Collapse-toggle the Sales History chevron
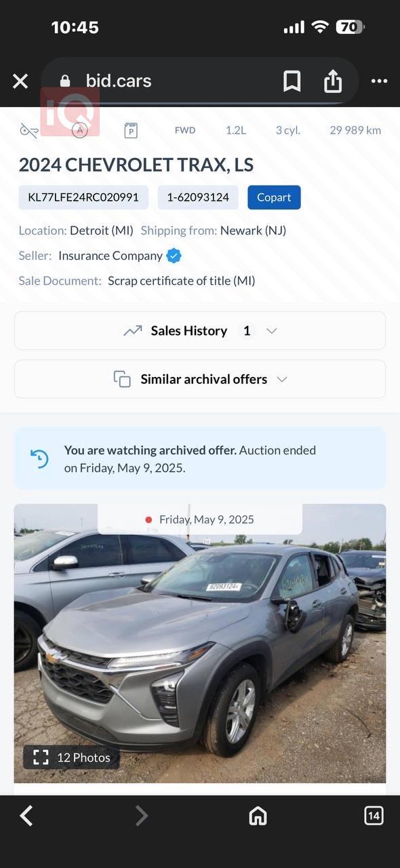Viewport: 400px width, 868px height. [271, 331]
